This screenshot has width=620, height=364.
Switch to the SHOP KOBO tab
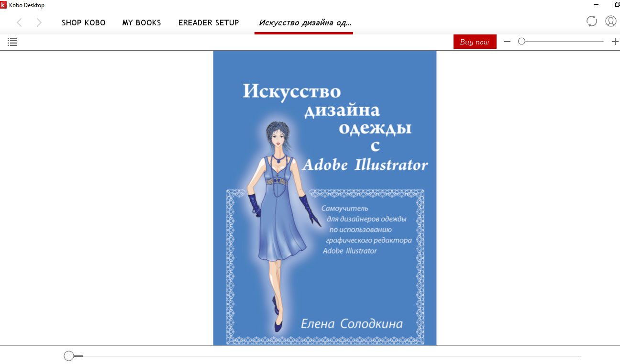click(x=84, y=22)
